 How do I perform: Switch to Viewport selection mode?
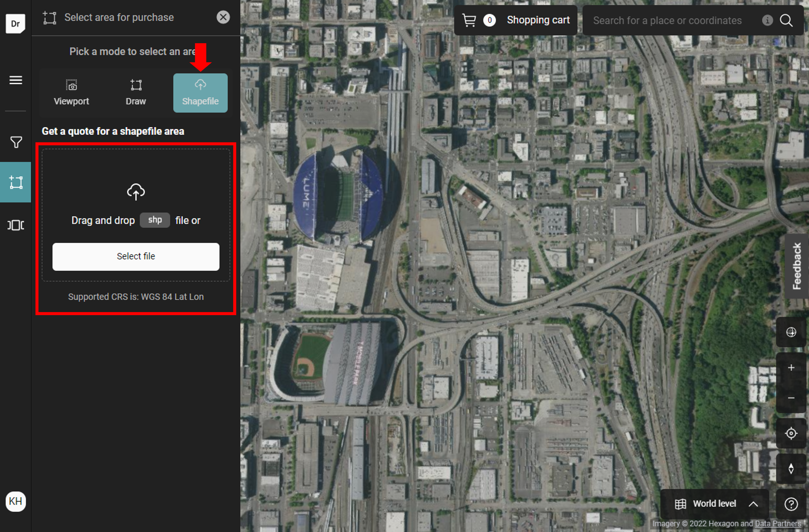pos(71,93)
